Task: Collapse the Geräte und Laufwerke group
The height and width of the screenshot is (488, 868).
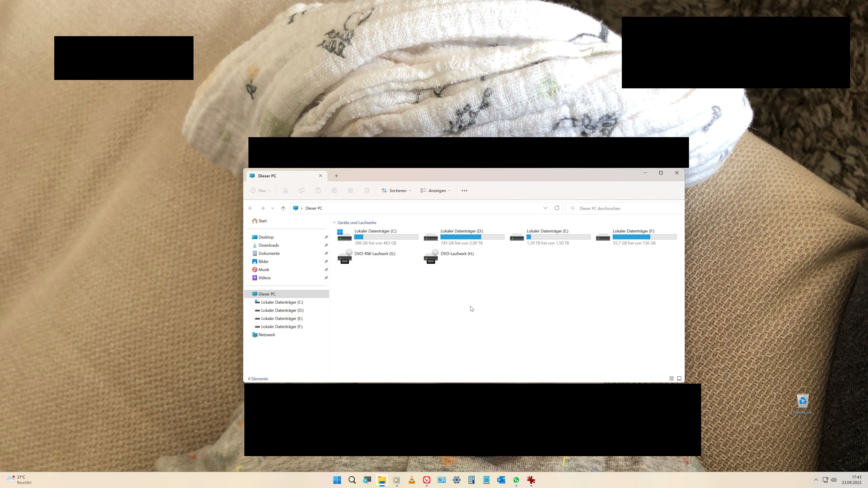Action: (334, 223)
